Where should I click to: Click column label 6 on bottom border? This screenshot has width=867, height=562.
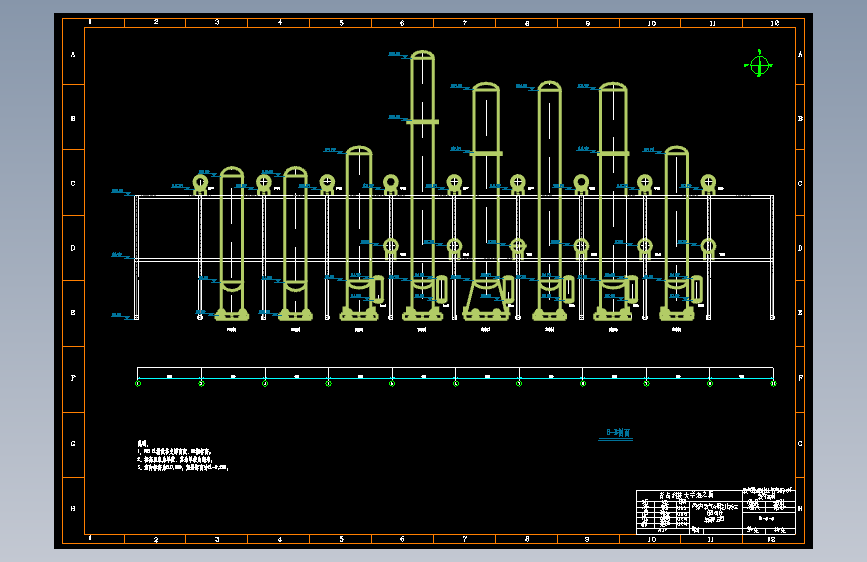click(402, 539)
